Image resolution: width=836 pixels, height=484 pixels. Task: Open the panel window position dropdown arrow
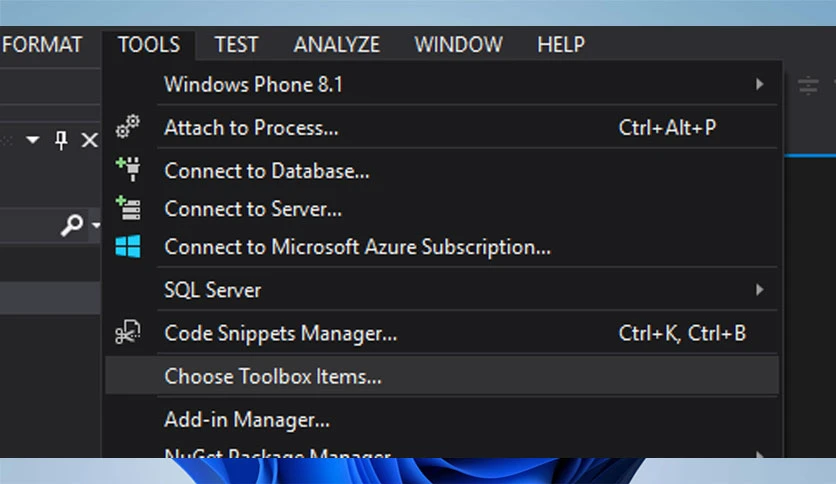coord(33,140)
